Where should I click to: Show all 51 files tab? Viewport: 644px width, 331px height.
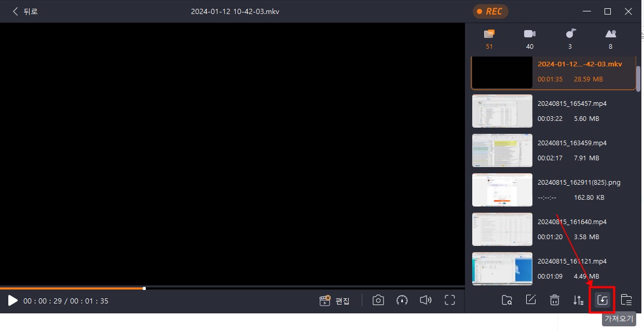click(489, 39)
